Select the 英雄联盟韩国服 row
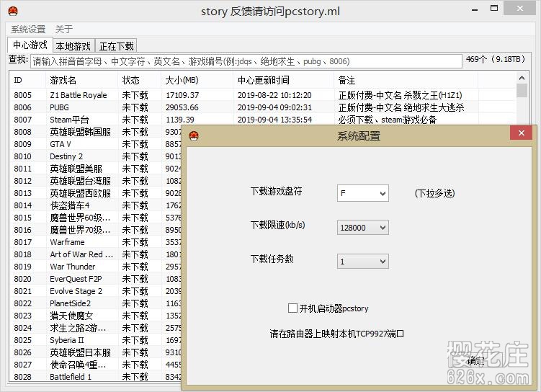 pyautogui.click(x=96, y=132)
